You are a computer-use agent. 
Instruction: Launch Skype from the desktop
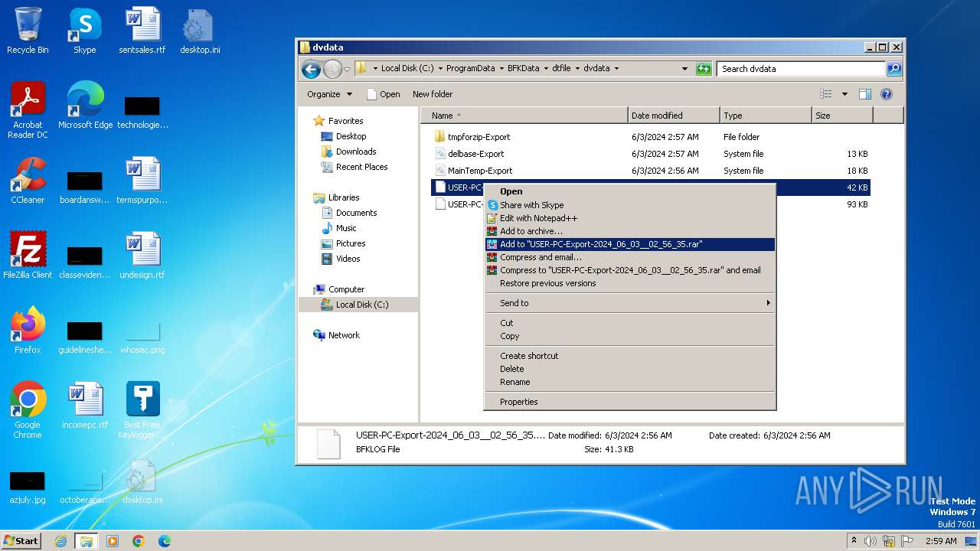click(x=84, y=31)
